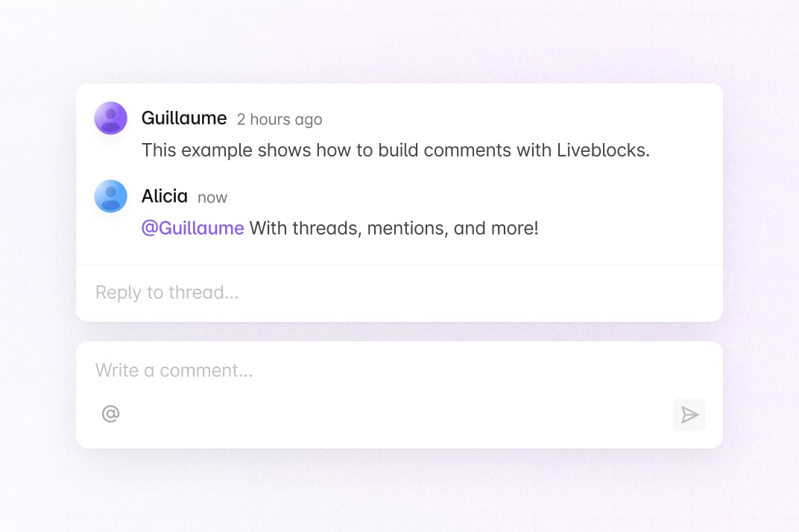Select the 2 hours ago timestamp

280,119
